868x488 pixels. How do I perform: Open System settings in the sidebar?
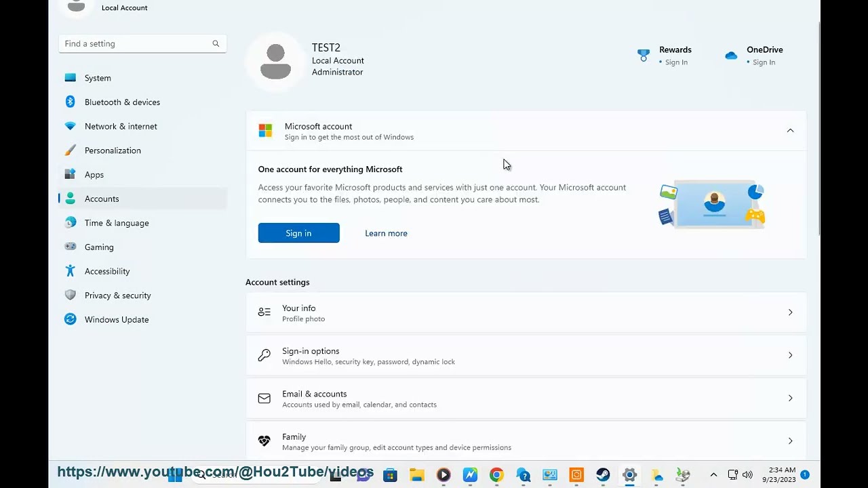coord(142,78)
